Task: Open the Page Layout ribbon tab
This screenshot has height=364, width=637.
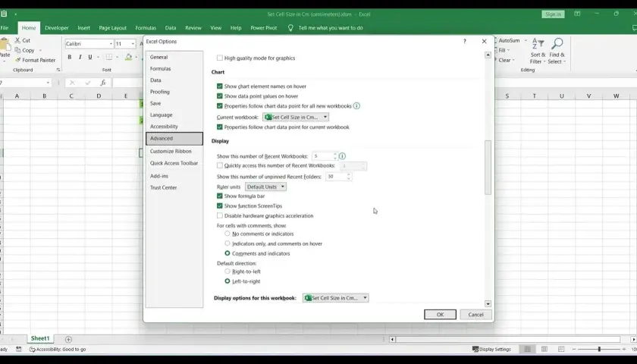Action: click(x=112, y=28)
